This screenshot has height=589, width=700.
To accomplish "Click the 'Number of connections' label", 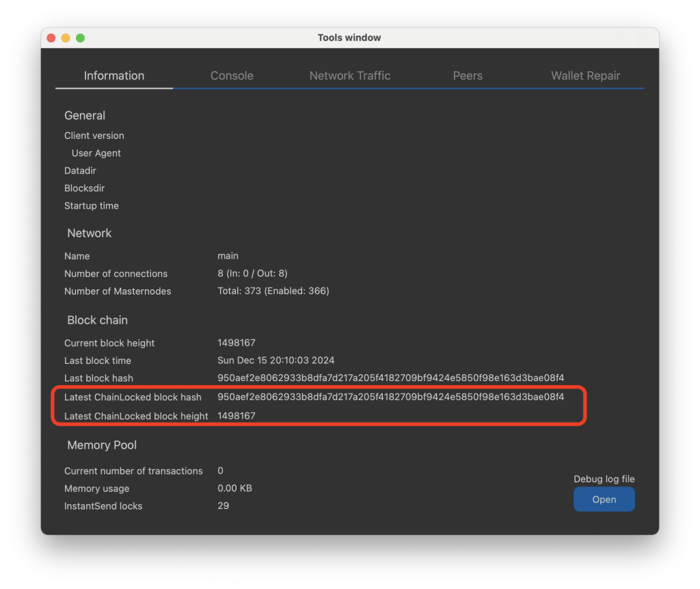I will coord(116,274).
